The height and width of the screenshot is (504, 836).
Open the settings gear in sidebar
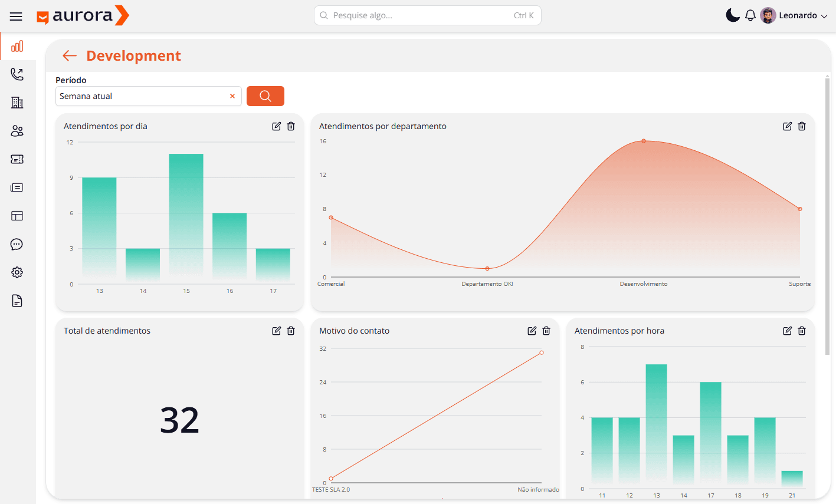pyautogui.click(x=17, y=272)
